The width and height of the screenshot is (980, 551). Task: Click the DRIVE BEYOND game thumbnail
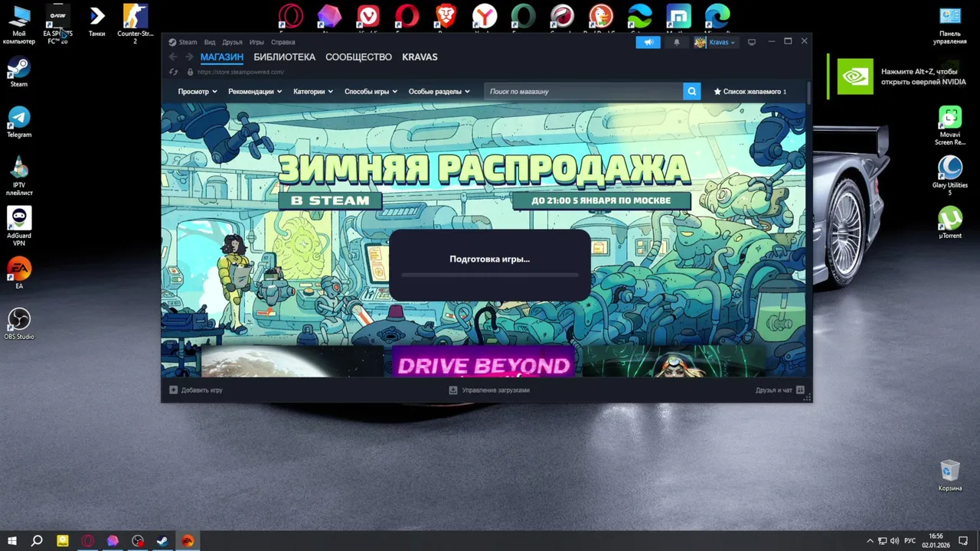coord(483,361)
